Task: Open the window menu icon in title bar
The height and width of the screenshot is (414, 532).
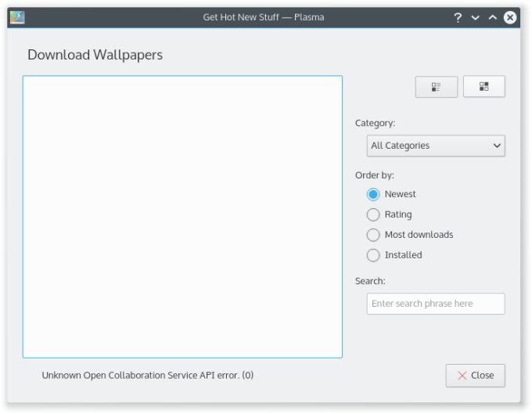Action: (17, 17)
